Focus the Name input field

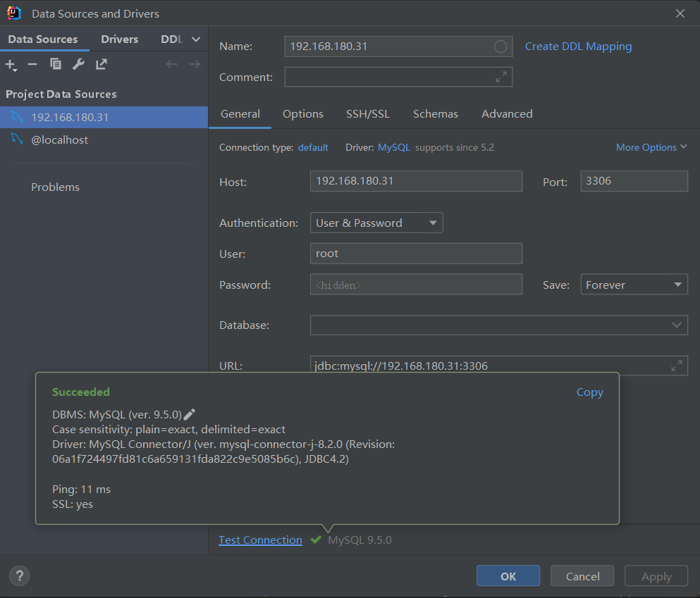tap(398, 46)
